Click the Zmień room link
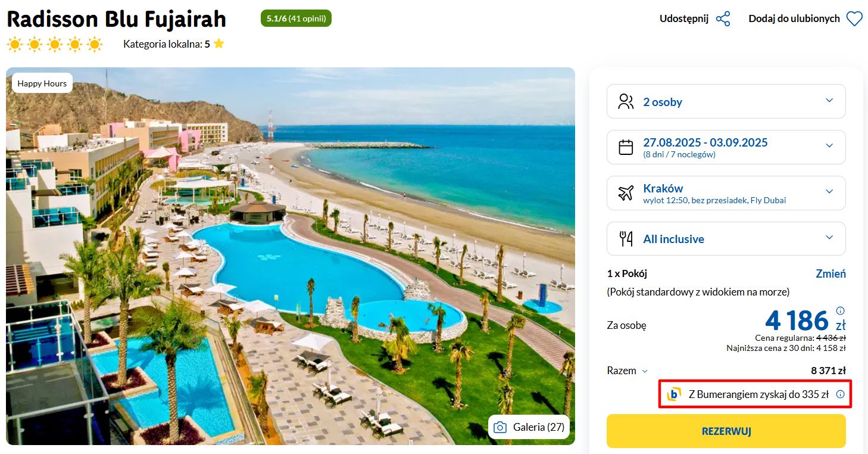The image size is (868, 454). [x=830, y=273]
